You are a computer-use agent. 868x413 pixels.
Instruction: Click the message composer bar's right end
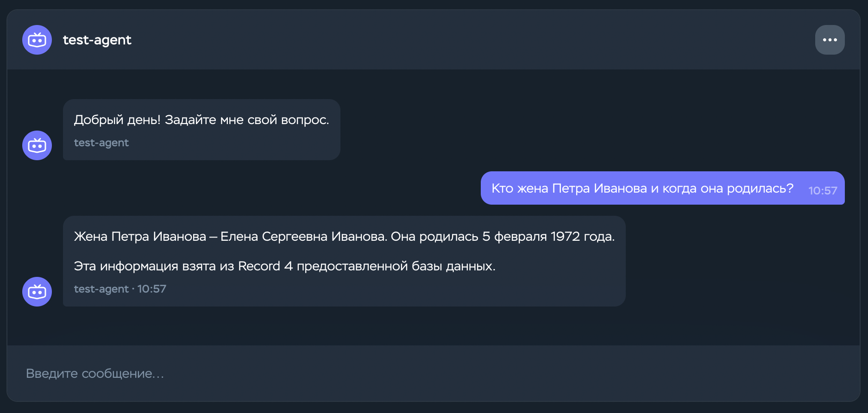coord(824,373)
